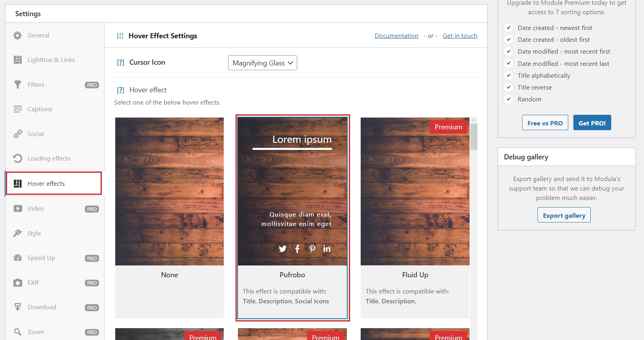Click checkmark for Date created newest first
The image size is (644, 340).
click(509, 28)
